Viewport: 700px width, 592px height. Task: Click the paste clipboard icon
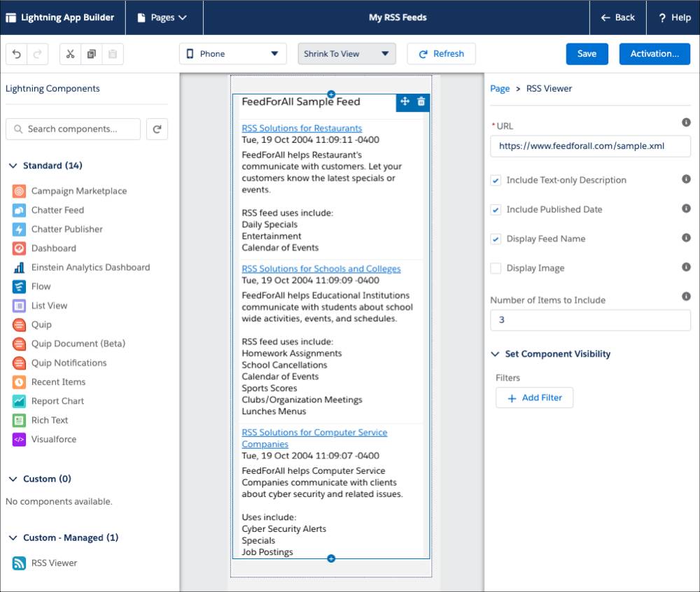[113, 54]
